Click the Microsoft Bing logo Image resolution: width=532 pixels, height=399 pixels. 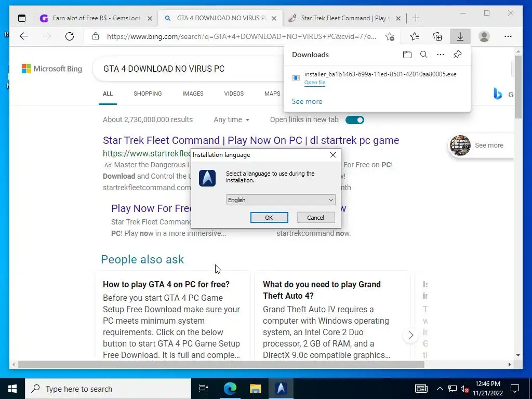tap(52, 69)
